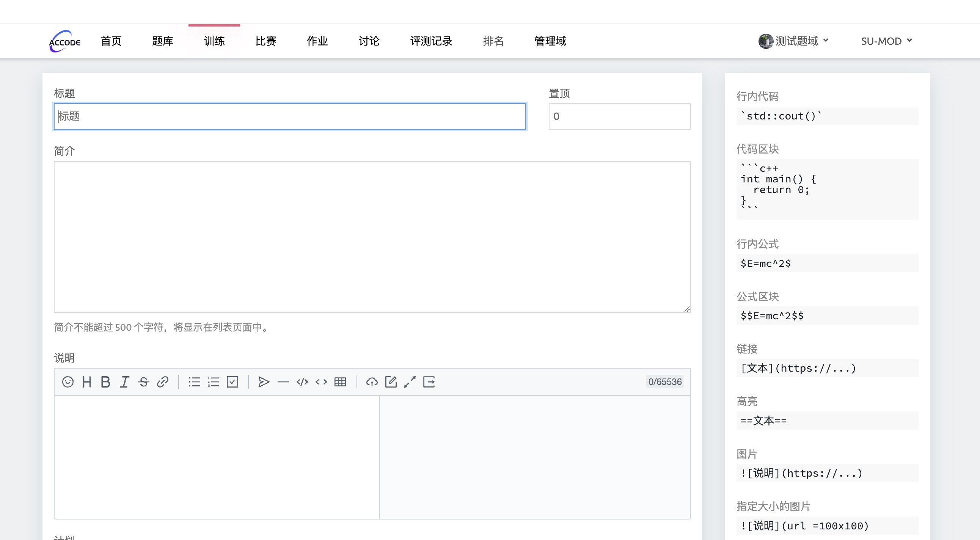Viewport: 980px width, 540px height.
Task: Click the 指定大小的图片 heading in the sidebar
Action: pyautogui.click(x=773, y=506)
